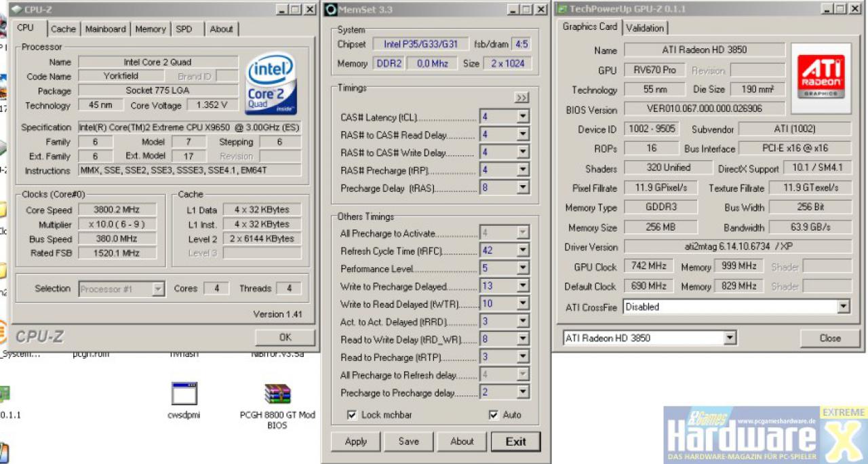Click the Core Speed 3800.2 MHz value

click(117, 210)
